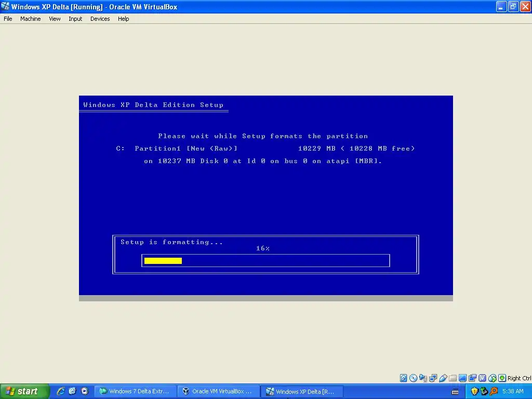Restore down the VirtualBox window

coord(513,6)
